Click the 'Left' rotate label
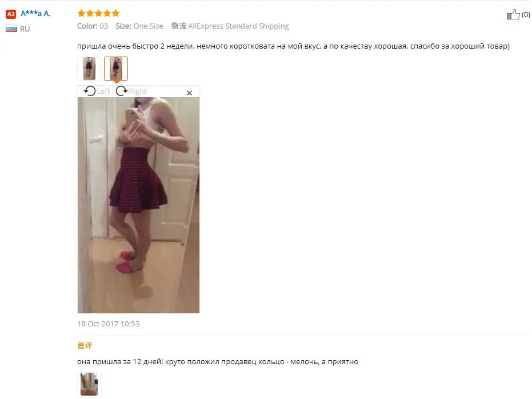The height and width of the screenshot is (399, 532). 103,91
